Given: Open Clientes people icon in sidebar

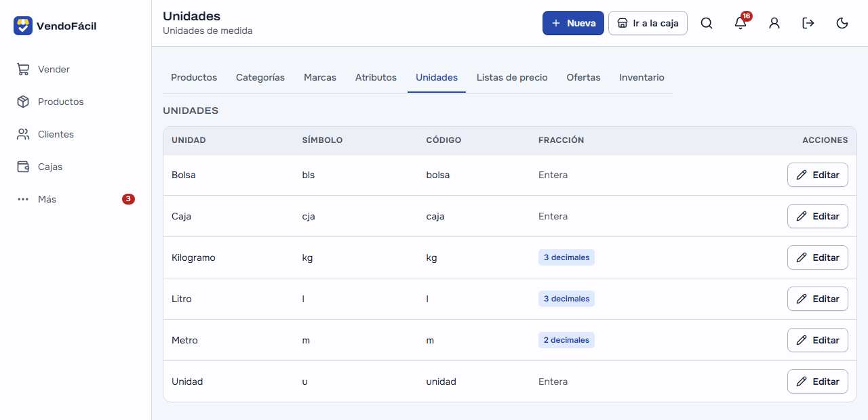Looking at the screenshot, I should coord(23,134).
